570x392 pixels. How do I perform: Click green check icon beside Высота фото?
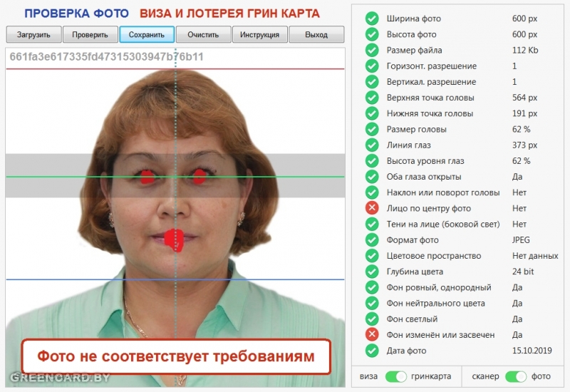[372, 34]
